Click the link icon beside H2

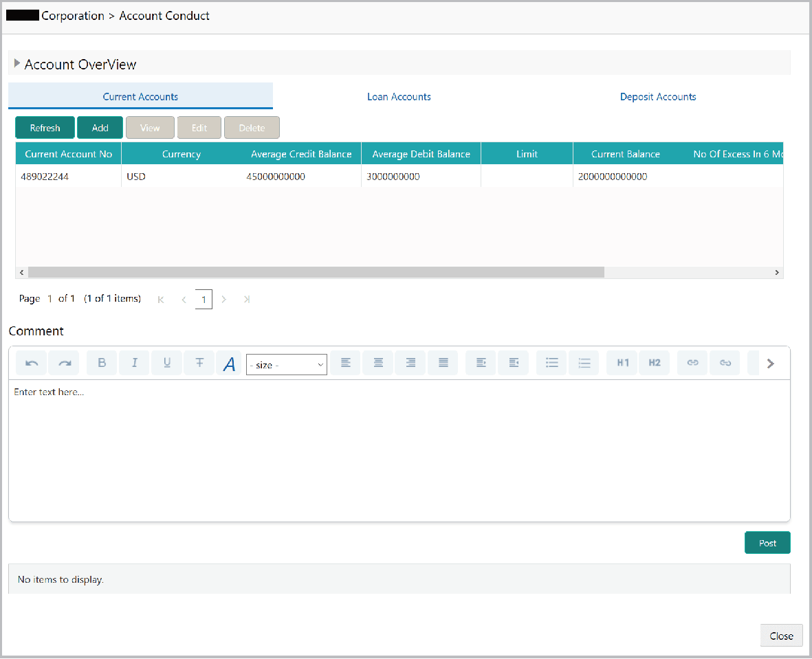click(693, 363)
